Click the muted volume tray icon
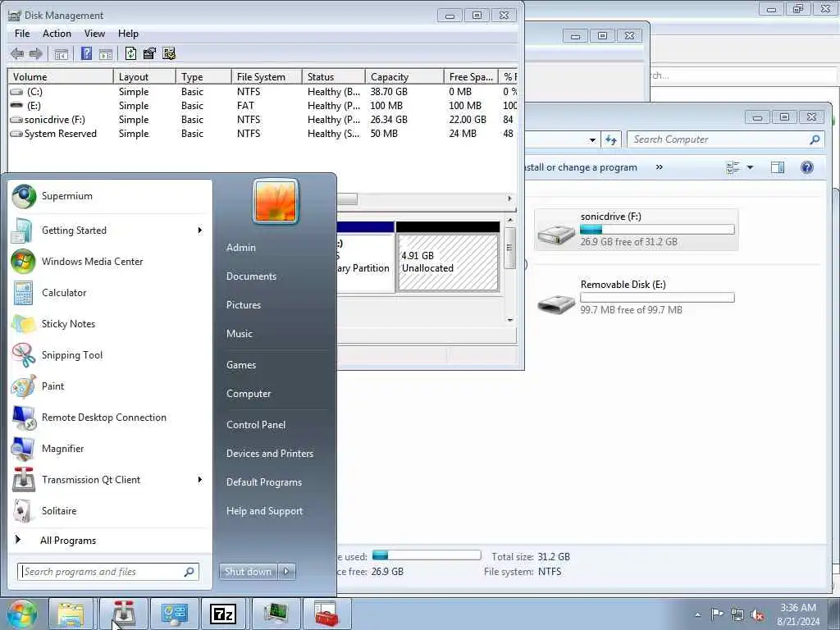 coord(757,615)
